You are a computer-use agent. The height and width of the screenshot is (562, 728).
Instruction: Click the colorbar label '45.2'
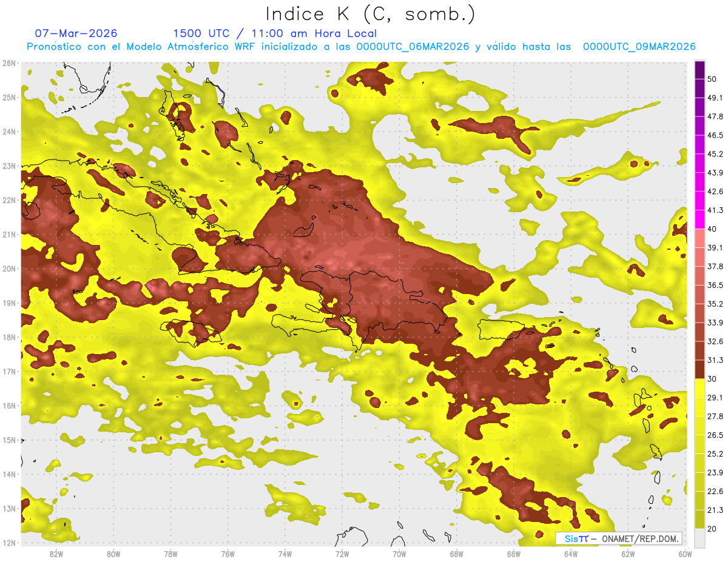tap(715, 154)
